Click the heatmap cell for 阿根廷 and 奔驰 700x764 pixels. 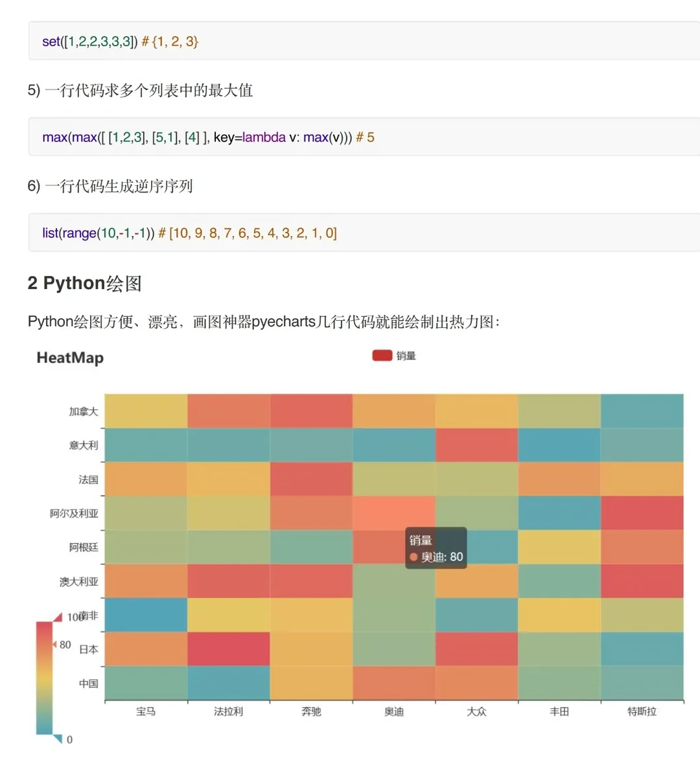pos(311,547)
